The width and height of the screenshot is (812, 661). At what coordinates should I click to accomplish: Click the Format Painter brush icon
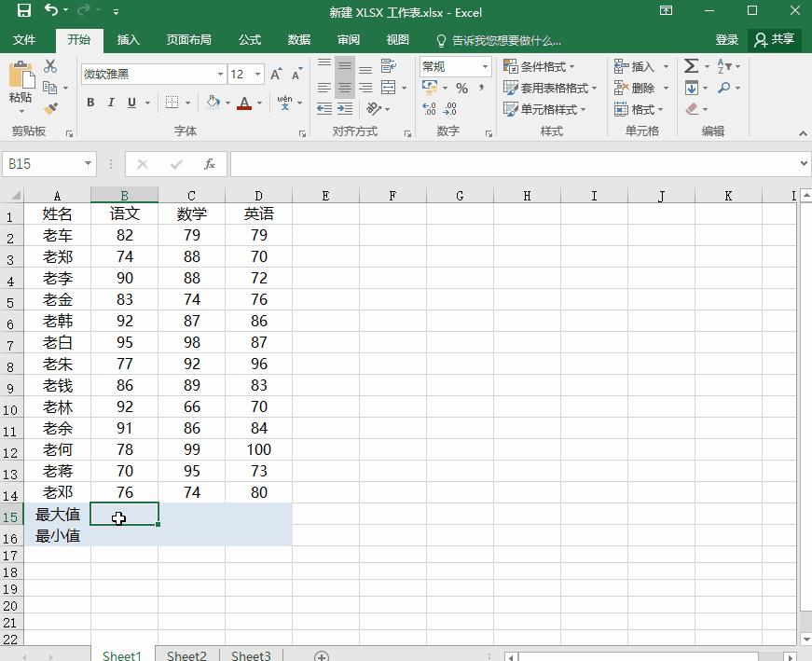tap(50, 108)
